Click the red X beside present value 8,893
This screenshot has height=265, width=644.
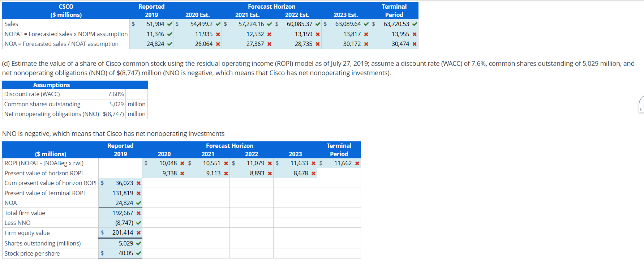pyautogui.click(x=270, y=174)
